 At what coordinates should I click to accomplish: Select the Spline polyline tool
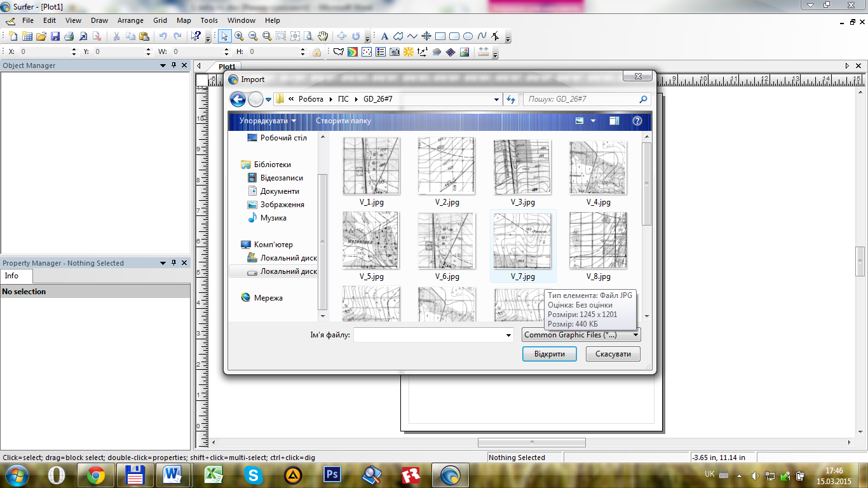482,36
